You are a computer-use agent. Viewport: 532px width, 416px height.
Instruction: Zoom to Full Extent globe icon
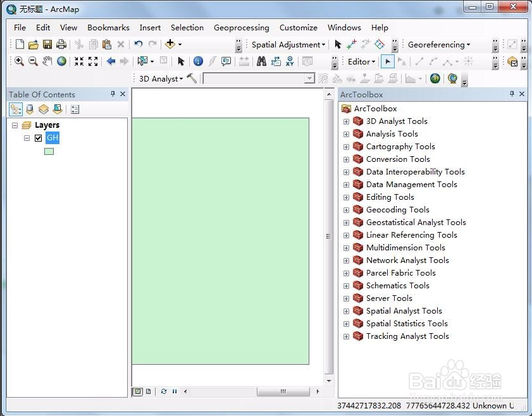coord(61,61)
